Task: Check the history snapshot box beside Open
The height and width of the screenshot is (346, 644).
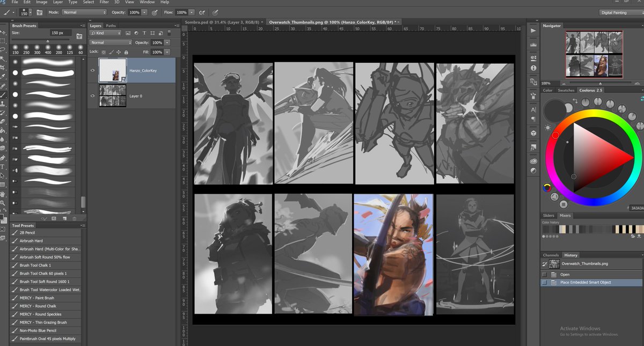Action: coord(545,274)
